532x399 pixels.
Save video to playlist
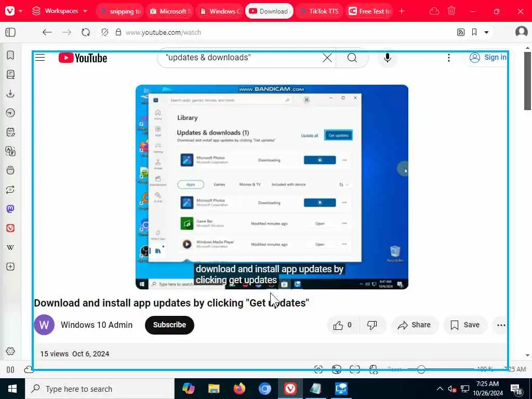tap(465, 325)
